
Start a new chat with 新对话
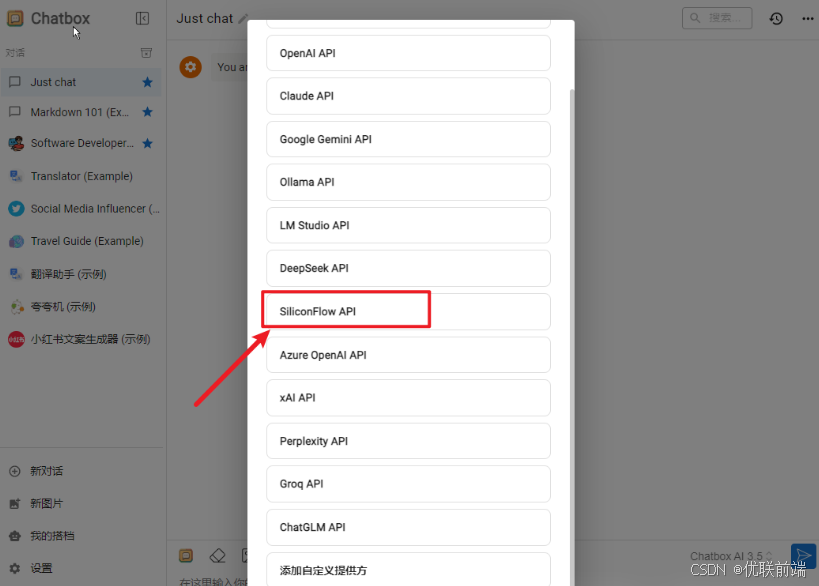tap(81, 471)
